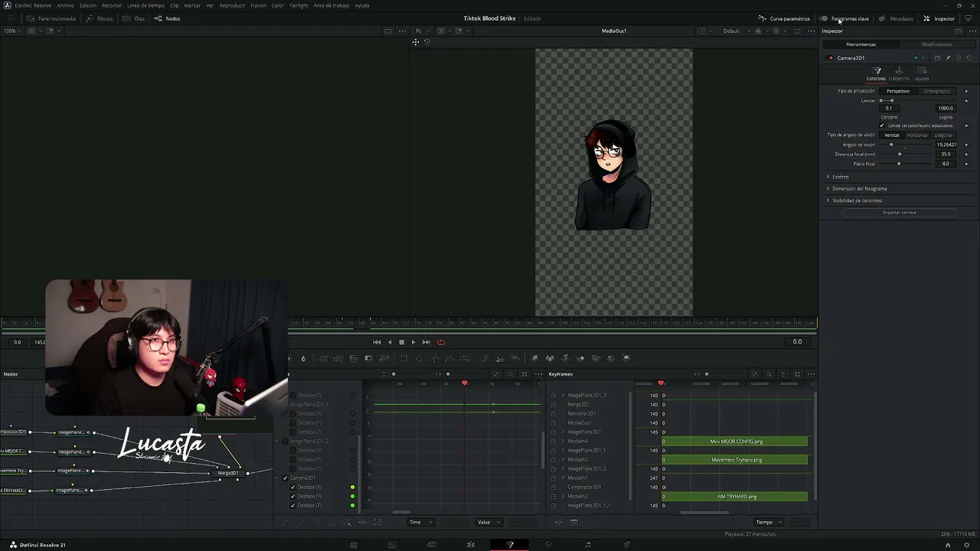Open the Deliver page rocket icon
The height and width of the screenshot is (551, 980).
click(x=627, y=545)
